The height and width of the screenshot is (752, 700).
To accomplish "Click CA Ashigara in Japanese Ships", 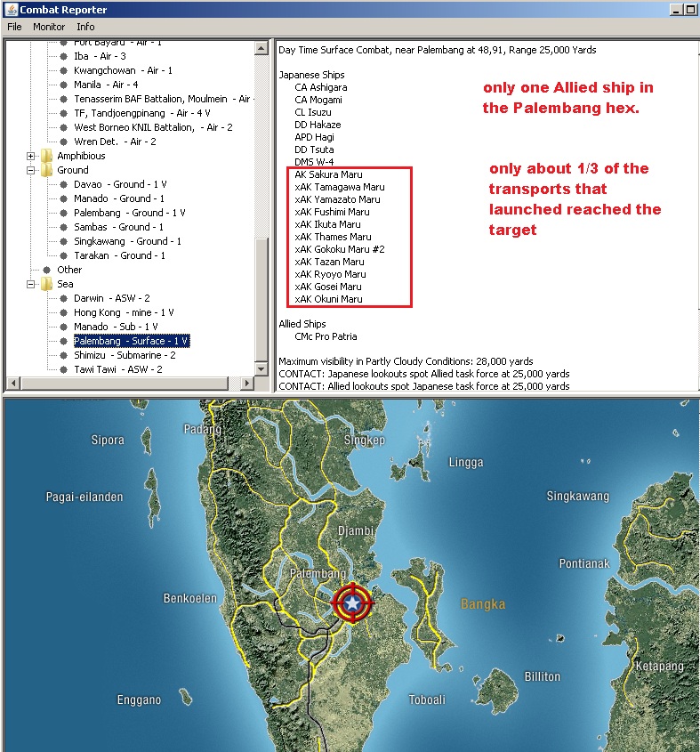I will pos(321,87).
